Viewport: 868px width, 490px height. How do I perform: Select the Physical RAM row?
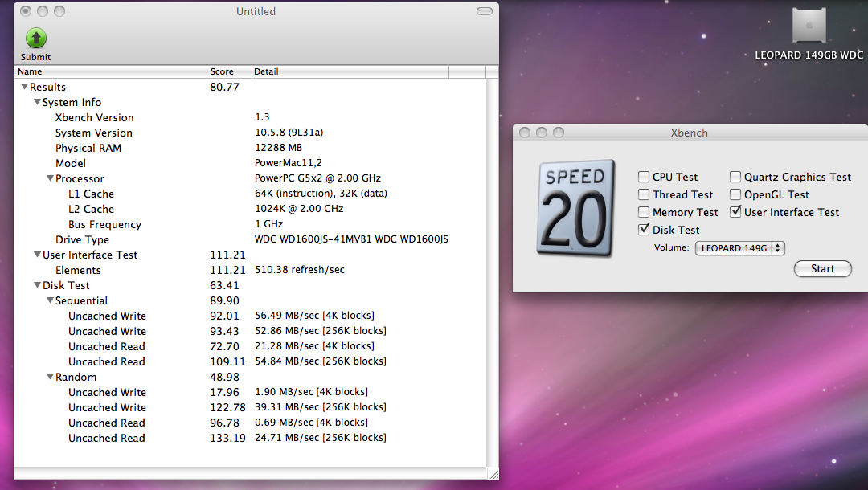[250, 148]
